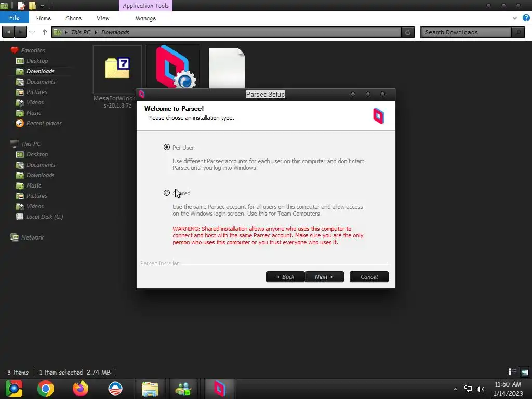Expand the breadcrumb arrow after This PC
532x399 pixels.
(x=96, y=32)
